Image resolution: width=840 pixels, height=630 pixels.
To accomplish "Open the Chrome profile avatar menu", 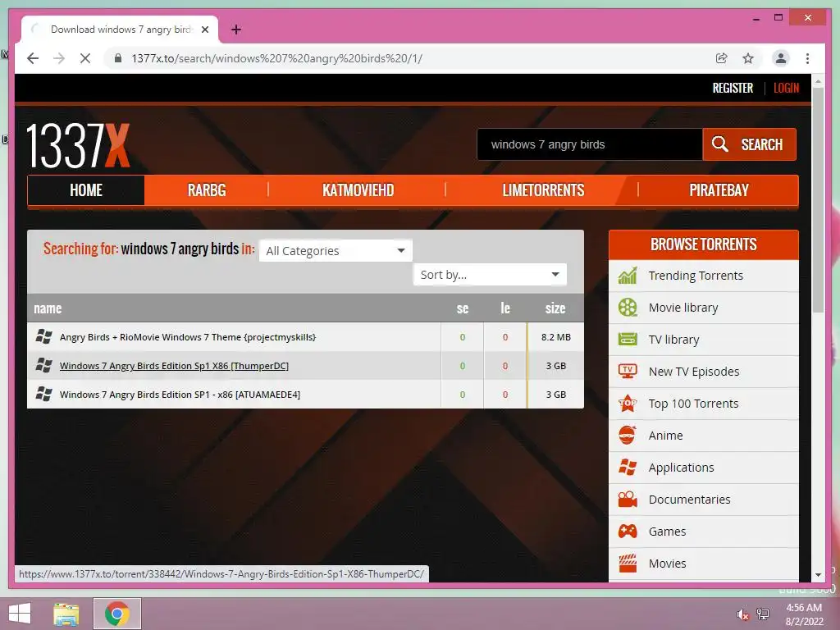I will click(x=781, y=58).
